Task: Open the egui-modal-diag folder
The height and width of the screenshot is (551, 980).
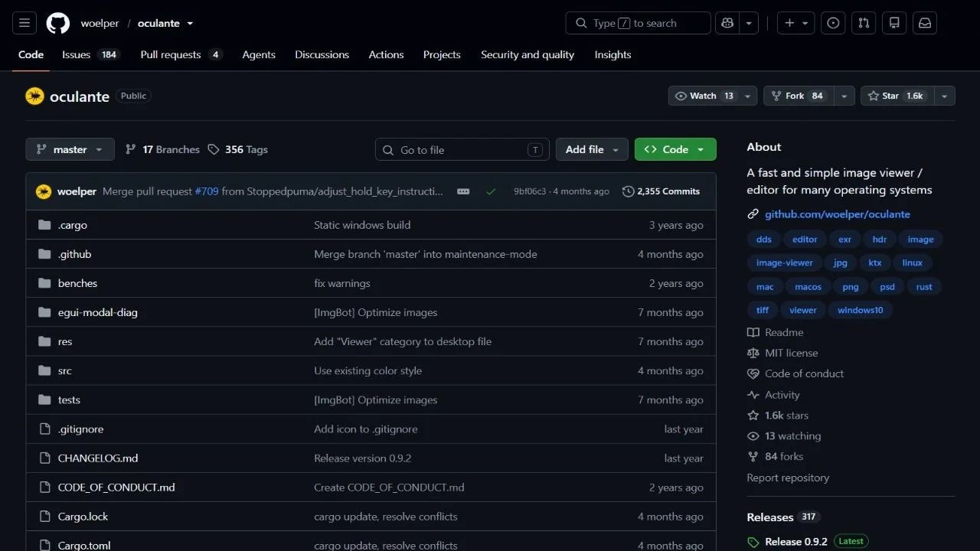Action: [x=98, y=312]
